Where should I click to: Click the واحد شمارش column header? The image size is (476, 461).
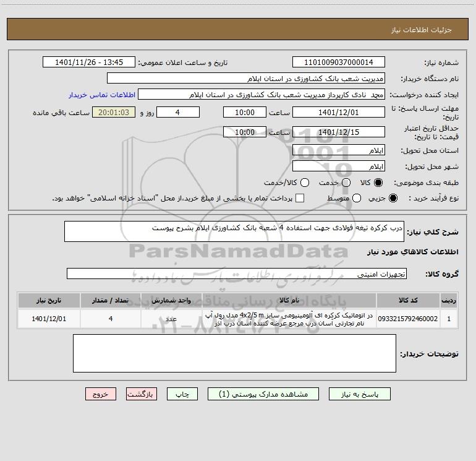pyautogui.click(x=171, y=300)
